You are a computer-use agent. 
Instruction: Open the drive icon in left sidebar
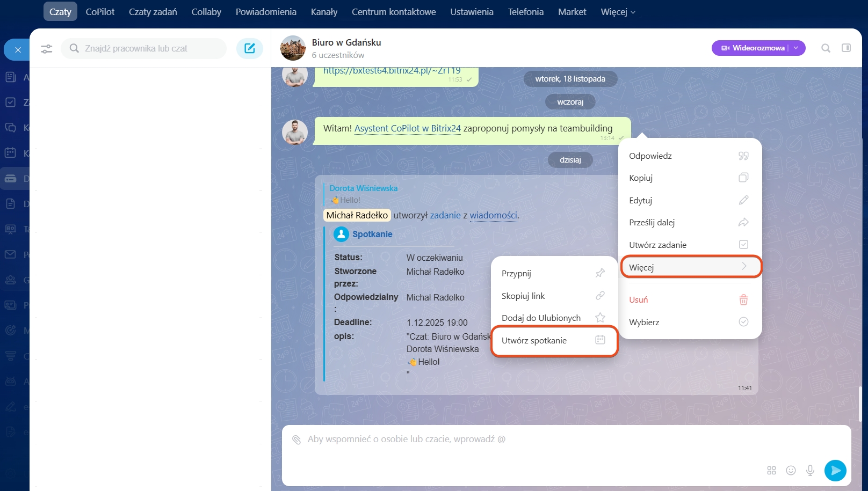(x=10, y=179)
